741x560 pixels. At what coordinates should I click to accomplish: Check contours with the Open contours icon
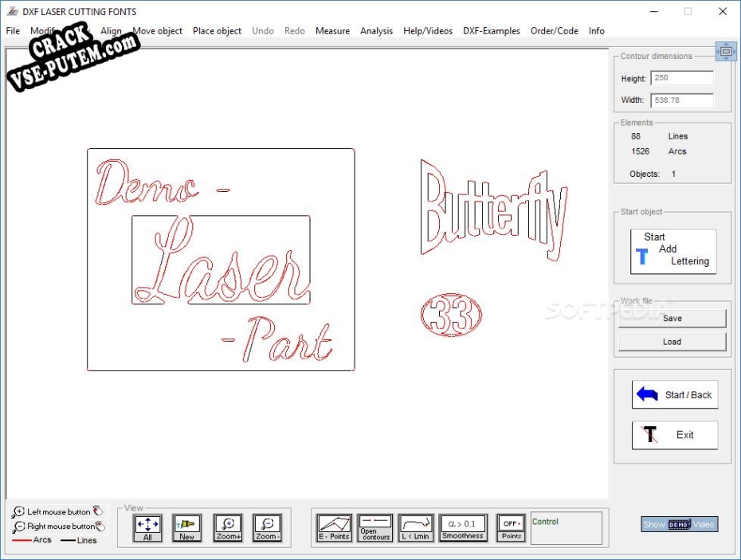point(374,527)
